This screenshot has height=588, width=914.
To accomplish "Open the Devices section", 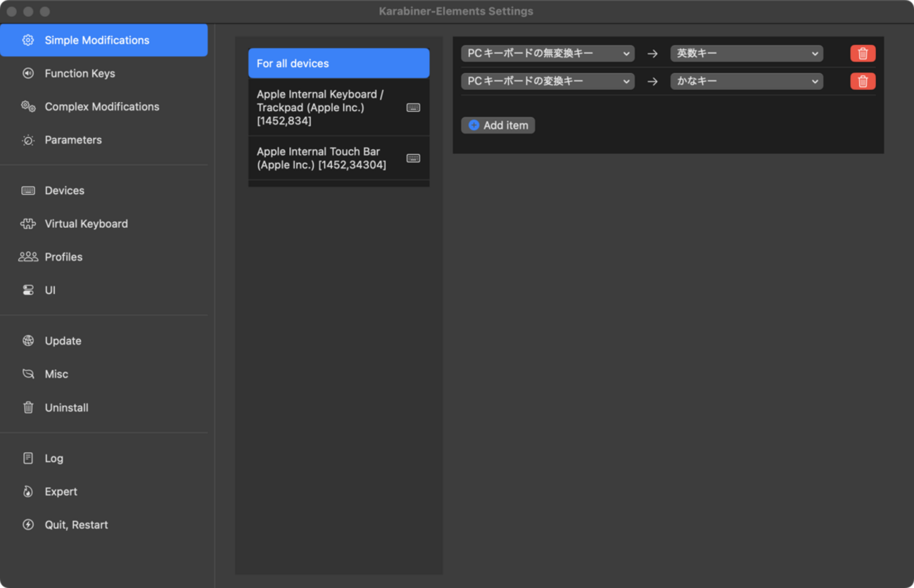I will [104, 191].
